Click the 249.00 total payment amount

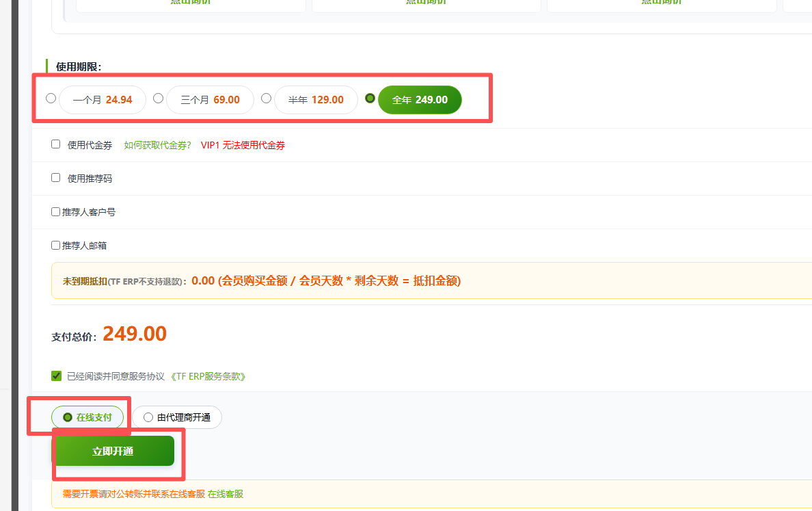click(135, 334)
